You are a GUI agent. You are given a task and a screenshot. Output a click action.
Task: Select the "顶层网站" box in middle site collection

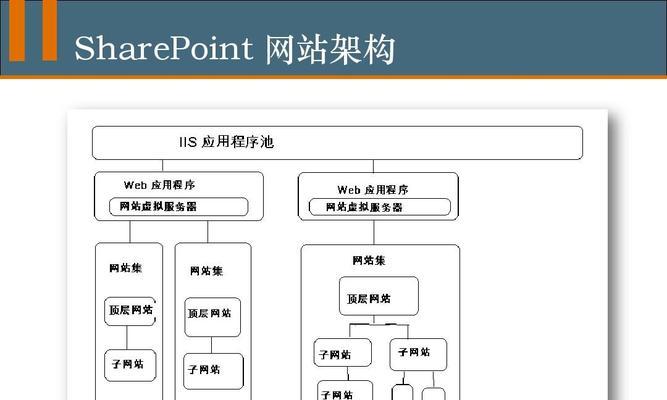(x=212, y=317)
